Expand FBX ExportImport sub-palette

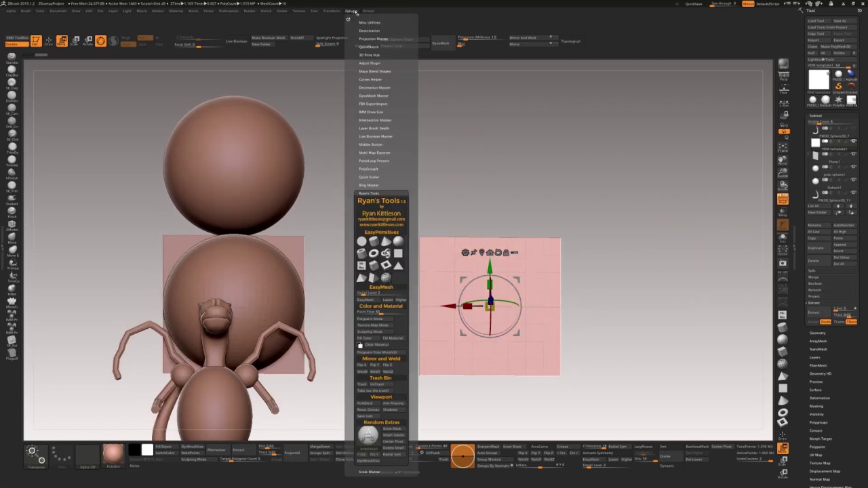pyautogui.click(x=373, y=104)
